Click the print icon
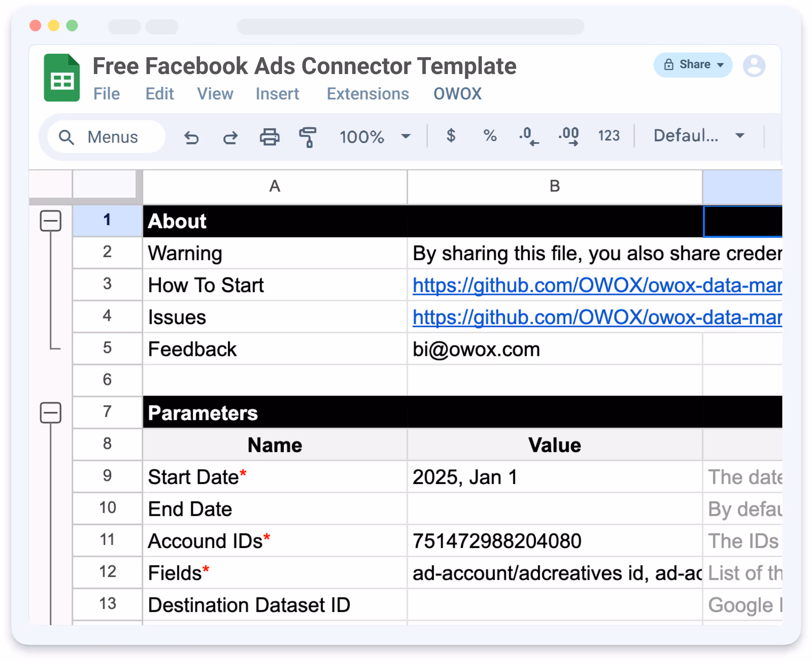 click(x=269, y=137)
